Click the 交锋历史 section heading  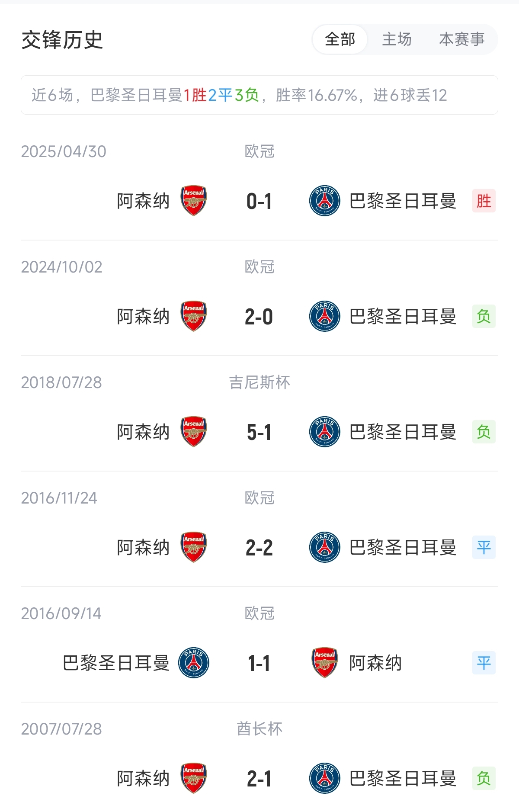(x=62, y=40)
